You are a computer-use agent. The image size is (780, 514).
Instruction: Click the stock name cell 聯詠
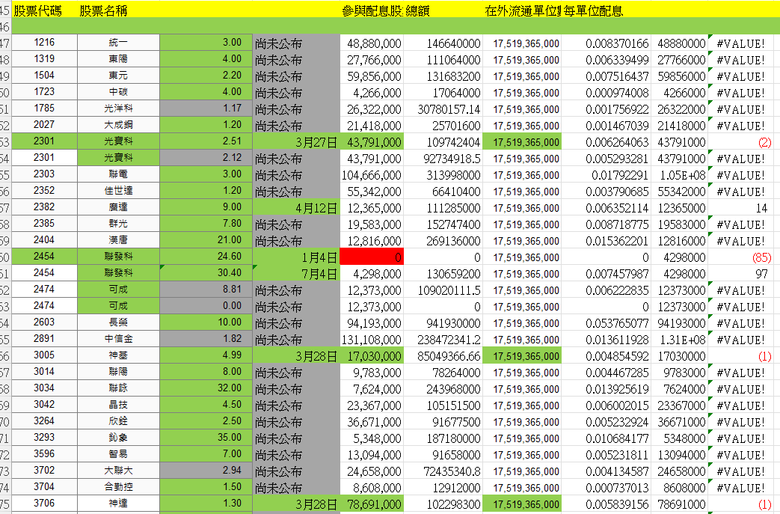point(118,388)
